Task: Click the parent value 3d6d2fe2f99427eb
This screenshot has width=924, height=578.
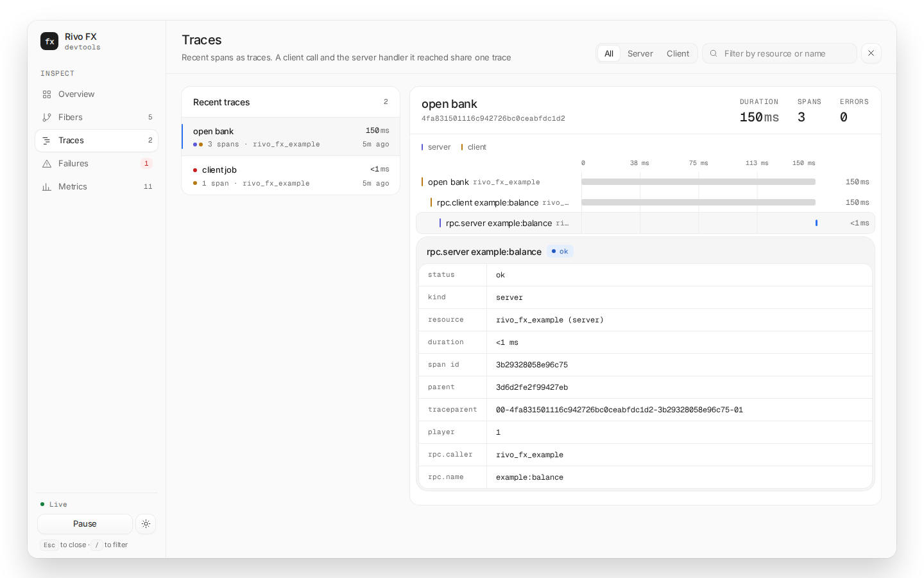Action: [x=532, y=387]
